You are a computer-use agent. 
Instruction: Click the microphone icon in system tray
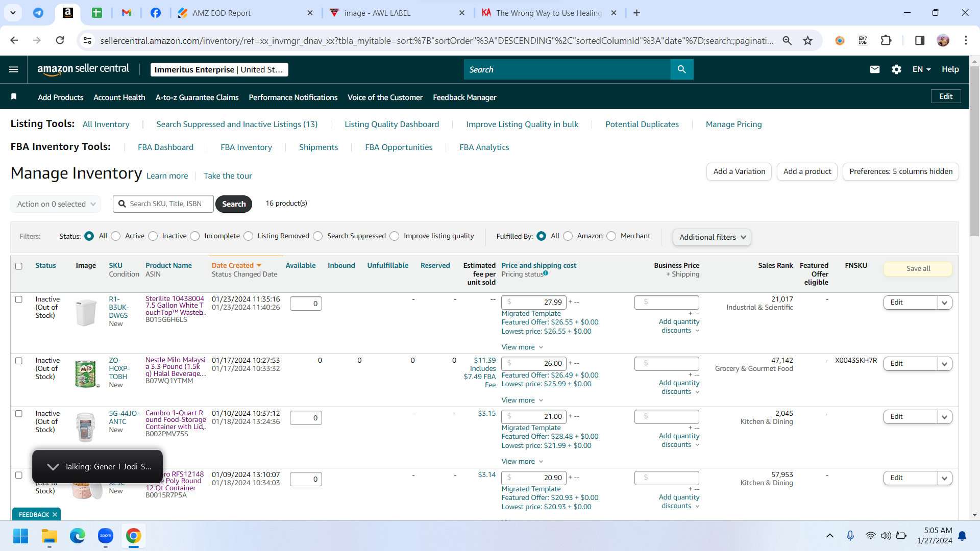[850, 536]
